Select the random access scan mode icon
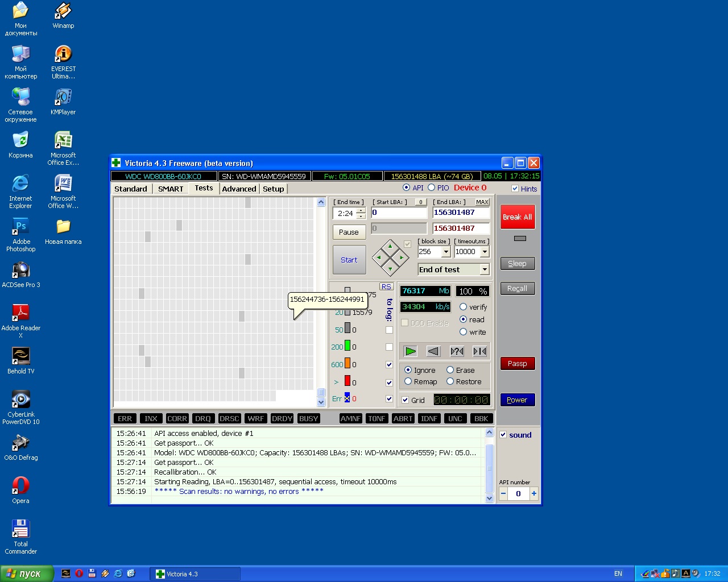This screenshot has width=728, height=582. (x=457, y=351)
